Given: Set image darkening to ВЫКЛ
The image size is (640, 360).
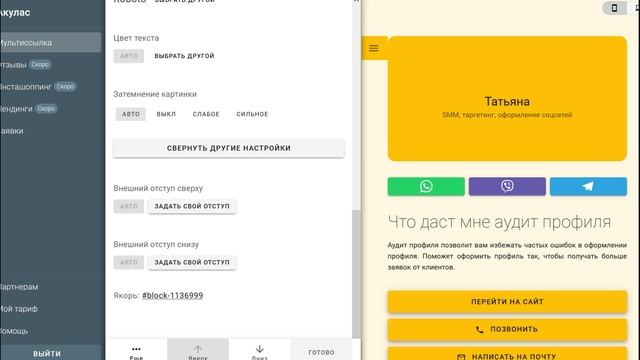Looking at the screenshot, I should click(x=166, y=114).
